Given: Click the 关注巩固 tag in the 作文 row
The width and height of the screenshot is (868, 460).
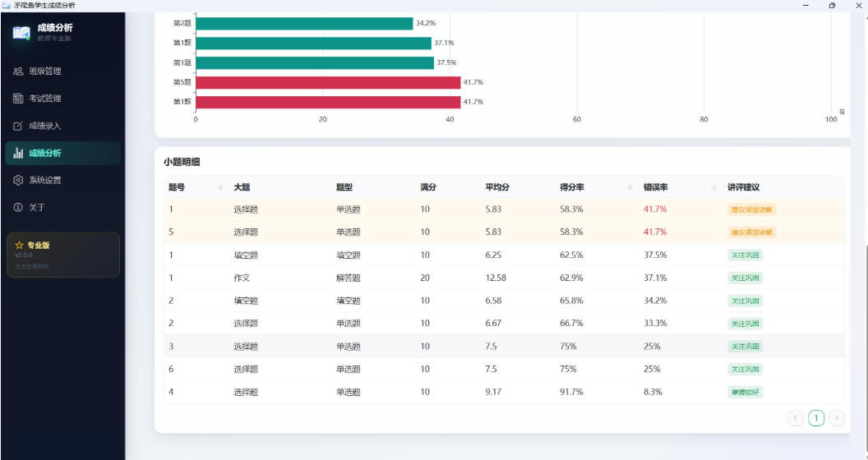Looking at the screenshot, I should point(745,278).
